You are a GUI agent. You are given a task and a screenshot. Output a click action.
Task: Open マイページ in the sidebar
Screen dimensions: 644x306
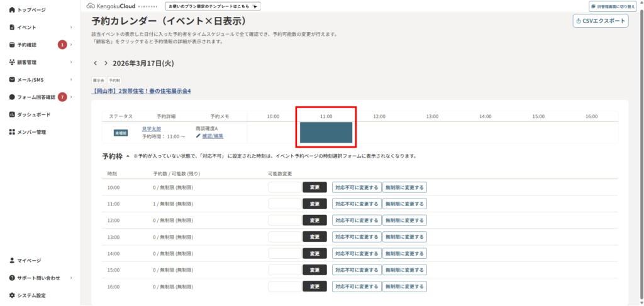click(x=29, y=260)
